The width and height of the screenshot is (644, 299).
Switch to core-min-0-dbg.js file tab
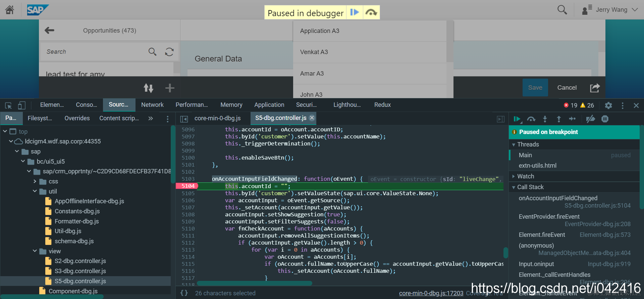[x=218, y=118]
